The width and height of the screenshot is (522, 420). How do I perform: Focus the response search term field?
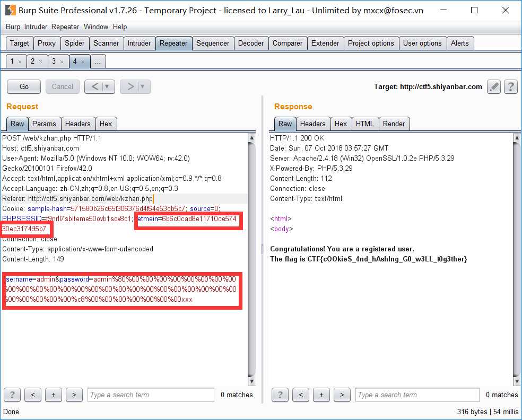coord(417,395)
